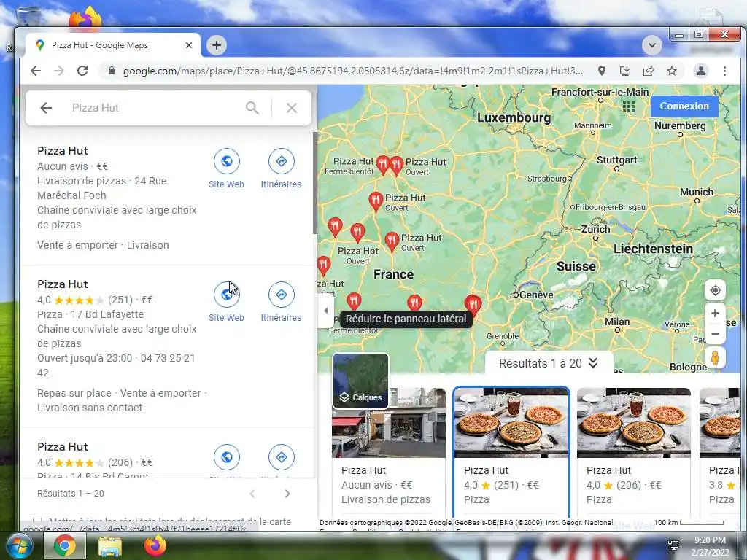
Task: Collapse the side panel arrow
Action: coord(326,311)
